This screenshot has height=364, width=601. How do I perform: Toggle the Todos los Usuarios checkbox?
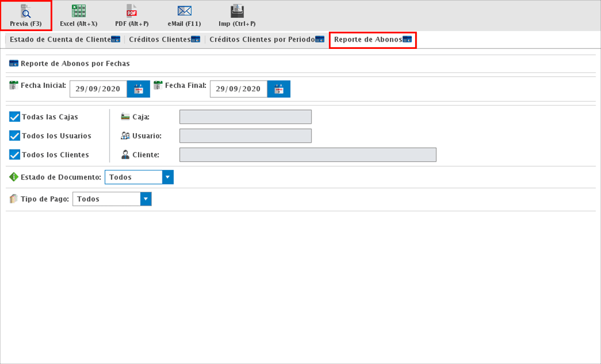pyautogui.click(x=15, y=136)
